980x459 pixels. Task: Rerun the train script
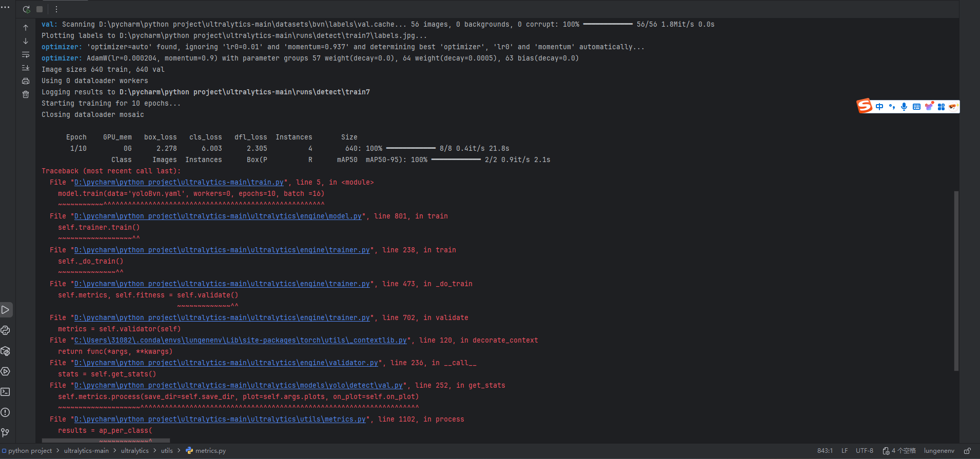26,9
